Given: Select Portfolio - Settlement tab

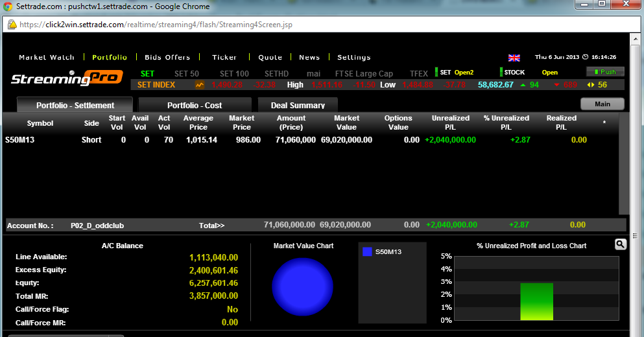Looking at the screenshot, I should coord(75,105).
